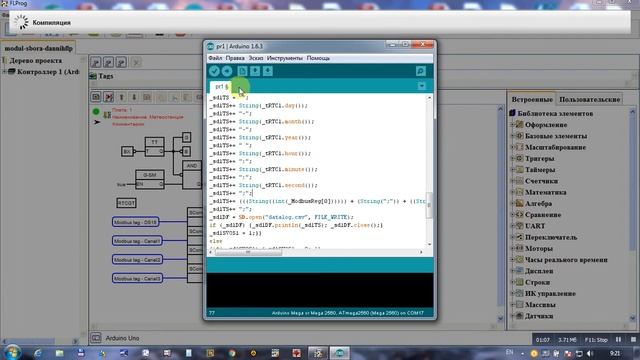Select the Датчики library item
640x360 pixels.
[539, 316]
